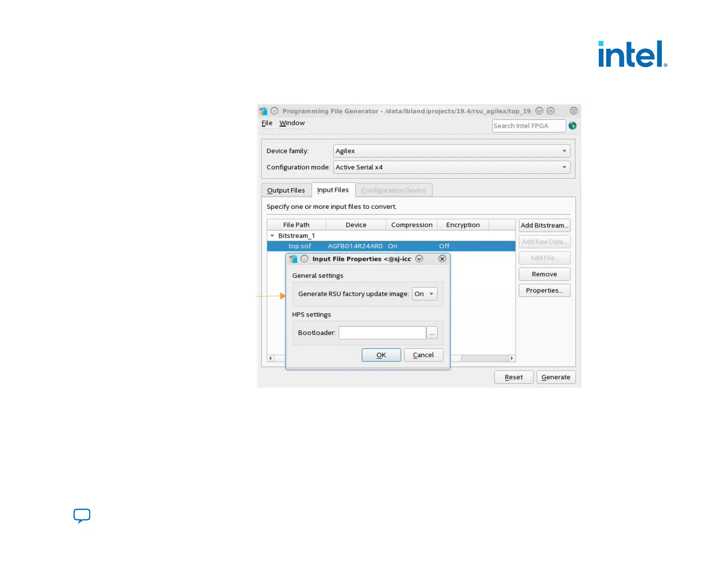Click the Add Raw Data button

545,241
